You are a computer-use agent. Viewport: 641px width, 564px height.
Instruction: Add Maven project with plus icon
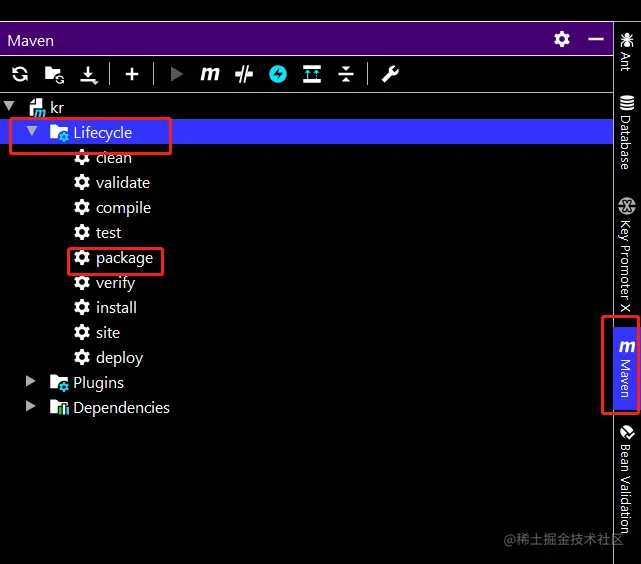(x=132, y=74)
